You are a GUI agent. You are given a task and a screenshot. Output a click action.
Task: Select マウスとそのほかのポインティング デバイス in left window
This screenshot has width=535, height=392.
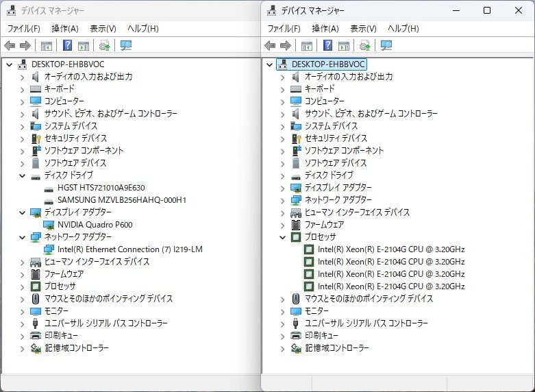coord(108,298)
